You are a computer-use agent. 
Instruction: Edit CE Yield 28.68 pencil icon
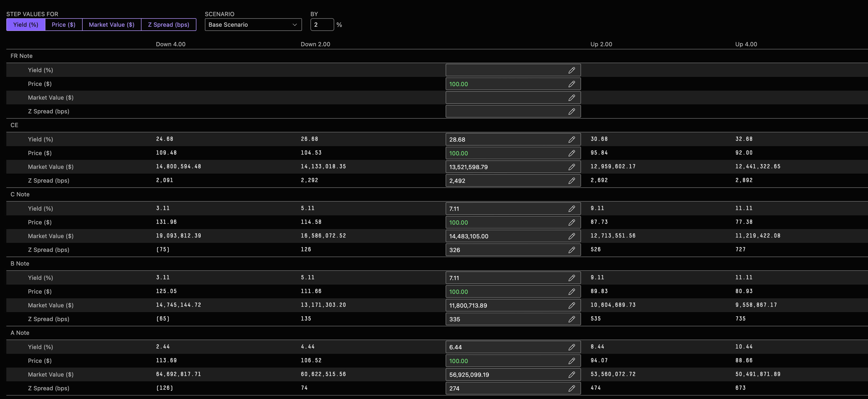click(x=572, y=139)
